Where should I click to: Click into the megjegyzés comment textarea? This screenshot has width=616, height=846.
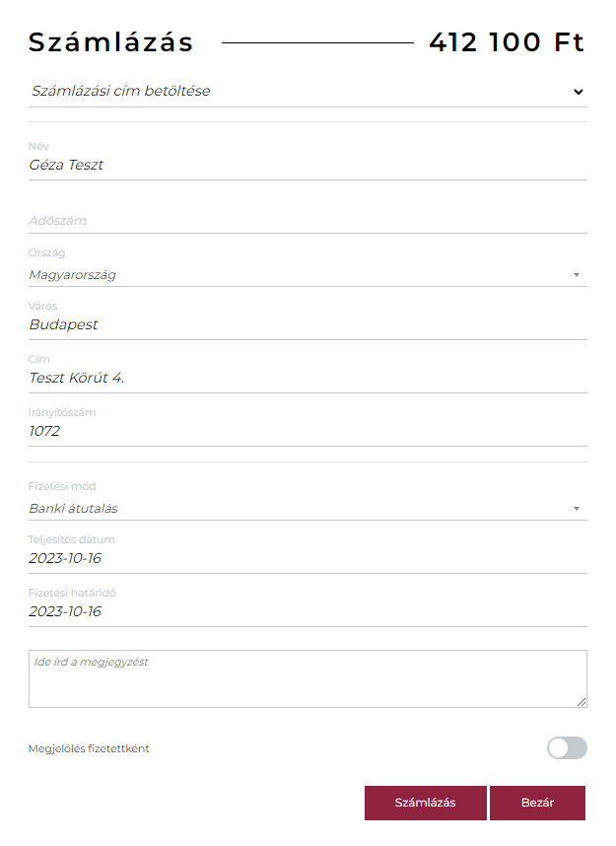pyautogui.click(x=306, y=678)
